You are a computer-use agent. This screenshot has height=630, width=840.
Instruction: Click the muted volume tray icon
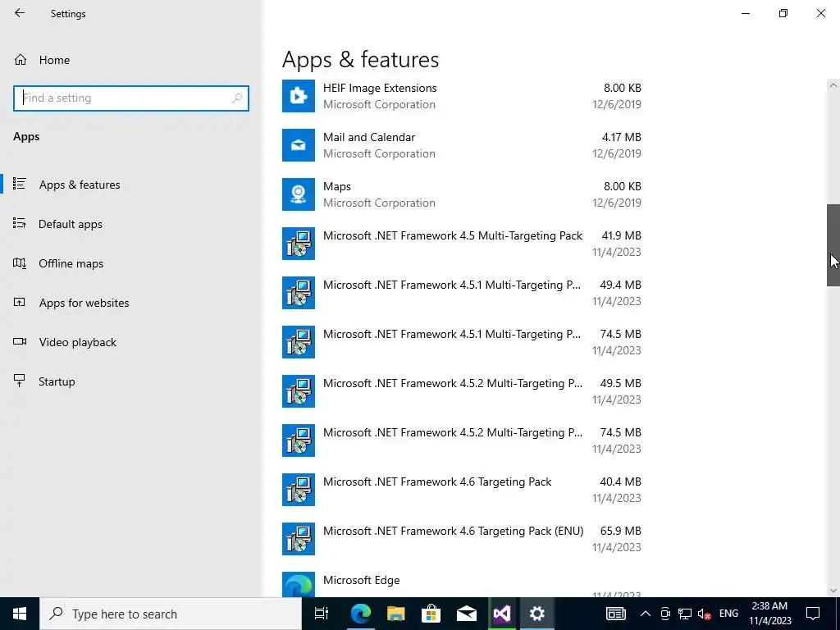pyautogui.click(x=705, y=614)
